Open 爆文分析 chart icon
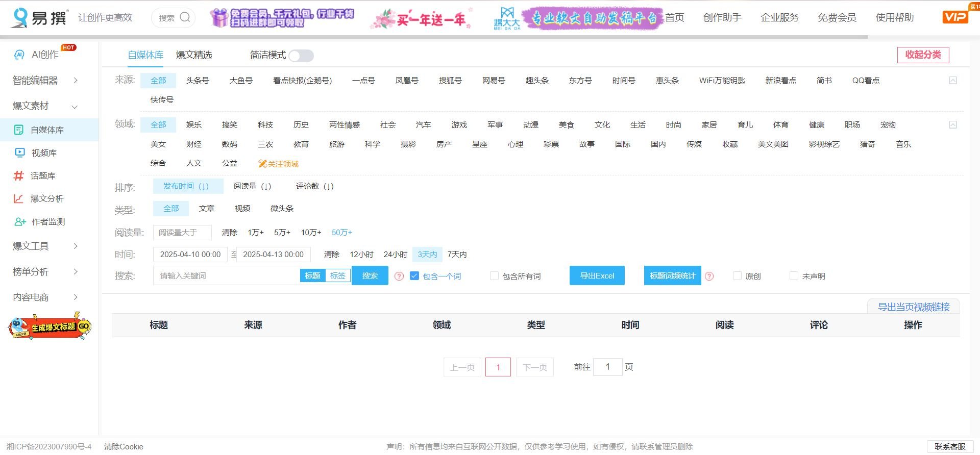 pos(19,199)
